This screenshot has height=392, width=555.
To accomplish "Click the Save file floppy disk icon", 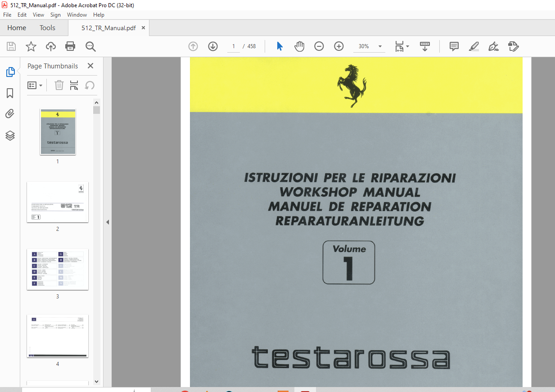I will [11, 46].
